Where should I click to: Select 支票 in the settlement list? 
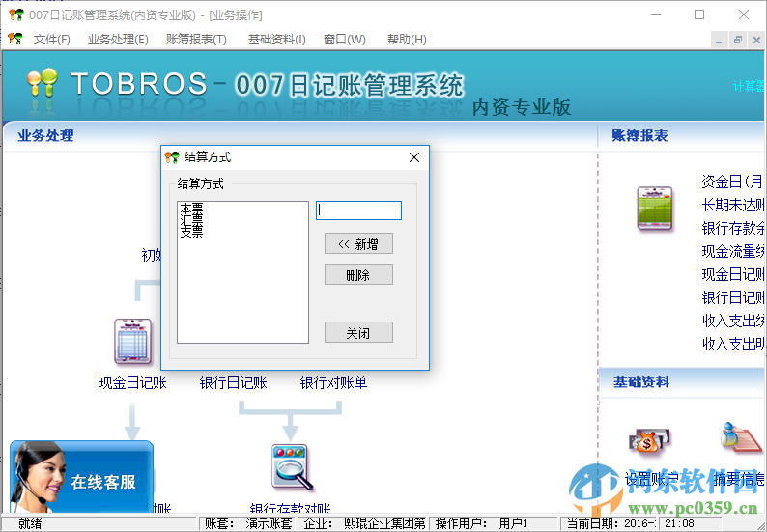(191, 232)
